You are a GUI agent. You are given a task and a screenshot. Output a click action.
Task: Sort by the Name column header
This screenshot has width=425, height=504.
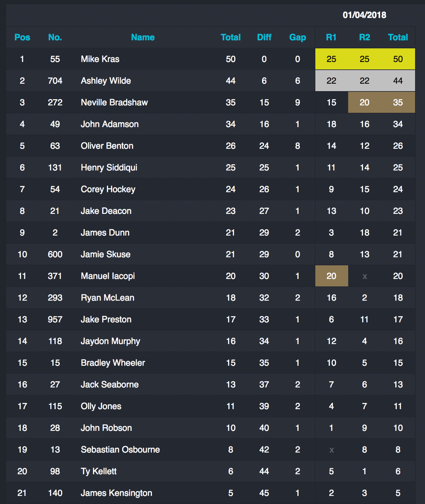pos(143,37)
